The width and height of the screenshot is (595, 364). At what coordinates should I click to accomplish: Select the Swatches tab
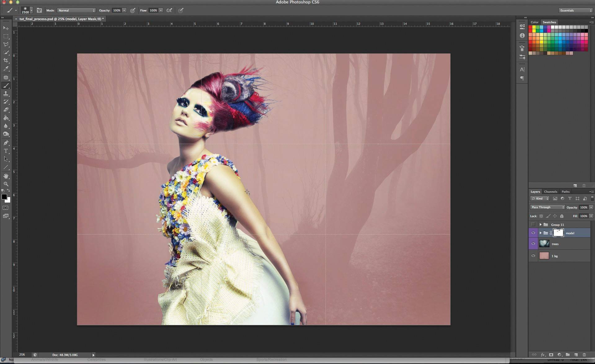click(549, 22)
